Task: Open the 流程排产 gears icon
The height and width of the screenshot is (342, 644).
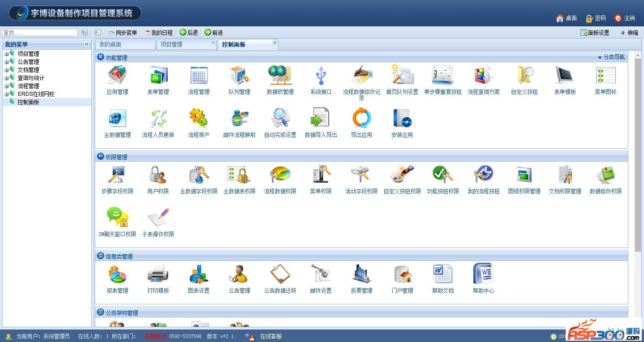Action: pyautogui.click(x=199, y=118)
